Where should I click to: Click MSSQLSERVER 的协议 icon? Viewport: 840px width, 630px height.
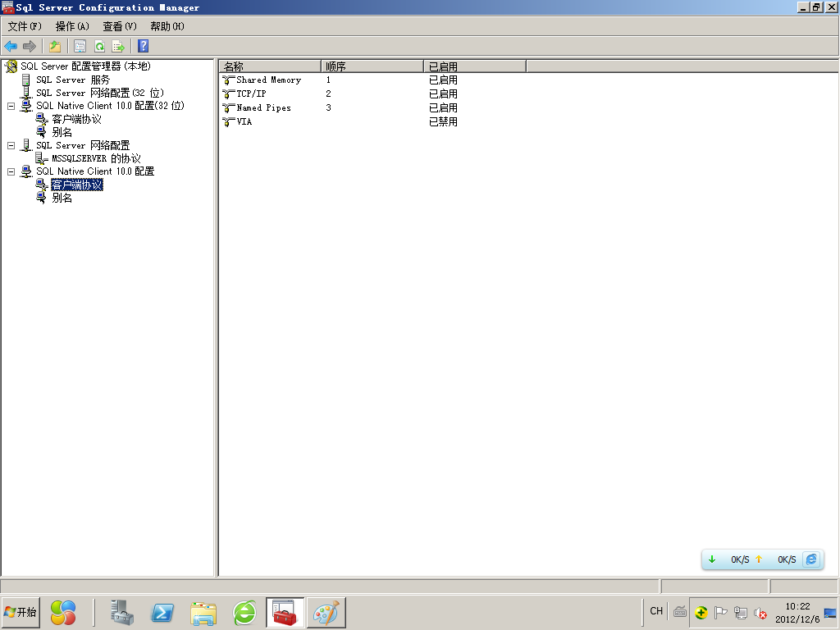(41, 158)
